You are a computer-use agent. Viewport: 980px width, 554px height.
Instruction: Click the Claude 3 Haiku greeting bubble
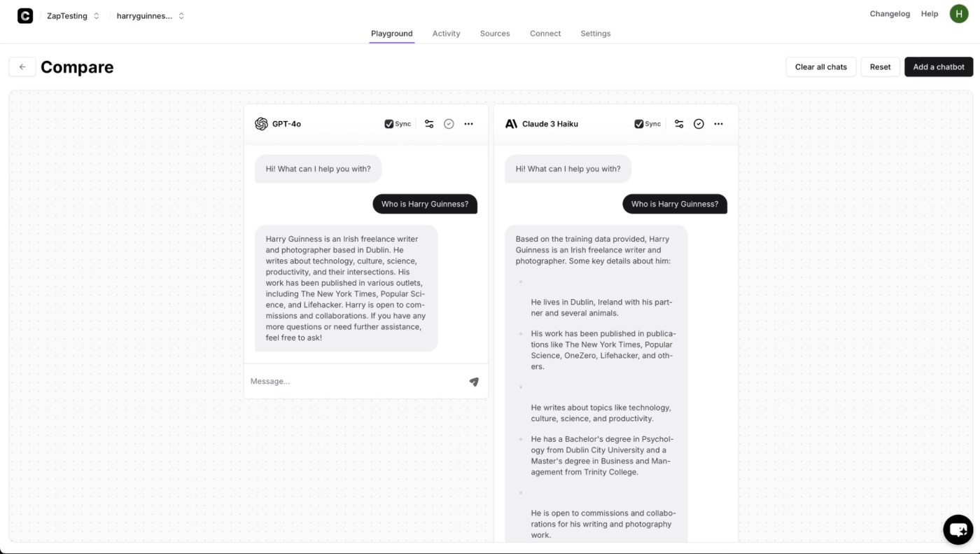point(568,169)
